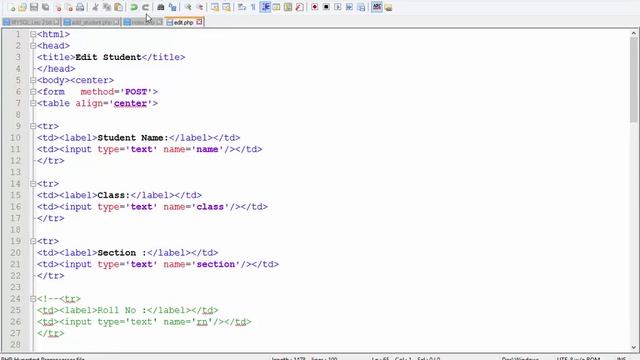This screenshot has width=640, height=360.
Task: Toggle synchronize vertical scrolling
Action: 215,7
